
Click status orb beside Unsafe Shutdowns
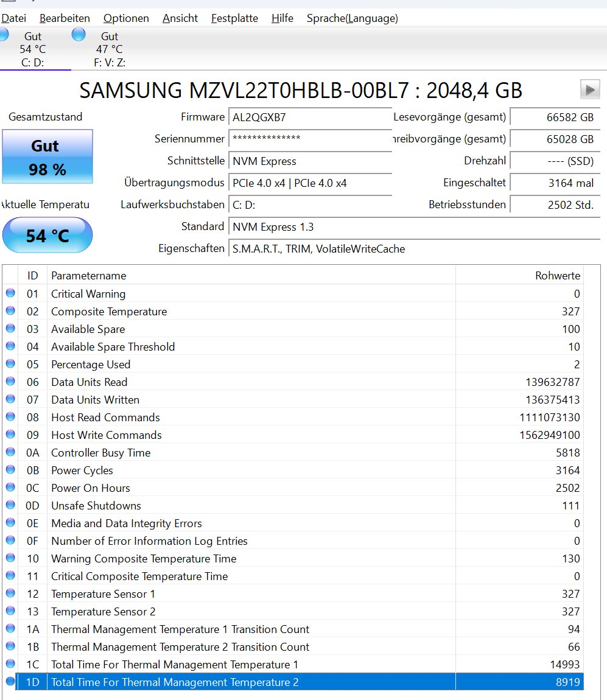pyautogui.click(x=10, y=505)
